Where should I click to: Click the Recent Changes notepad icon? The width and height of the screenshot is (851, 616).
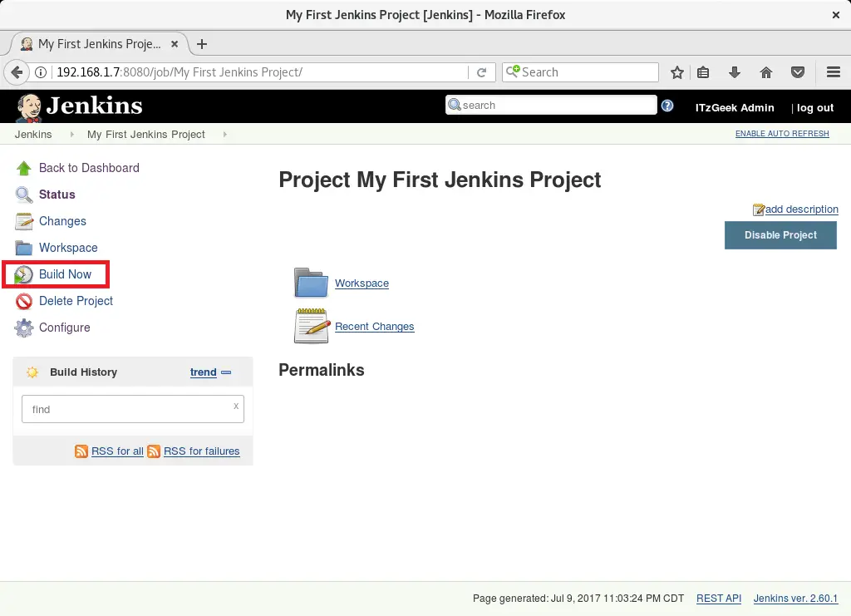pyautogui.click(x=312, y=326)
